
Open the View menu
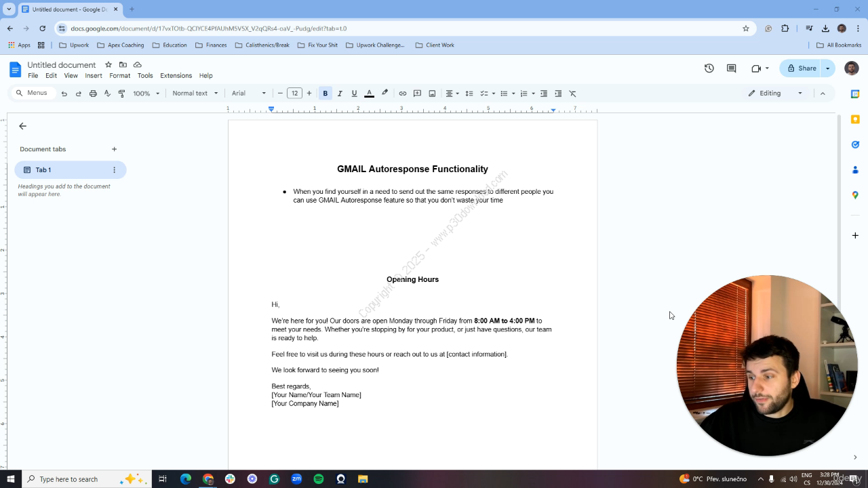71,76
